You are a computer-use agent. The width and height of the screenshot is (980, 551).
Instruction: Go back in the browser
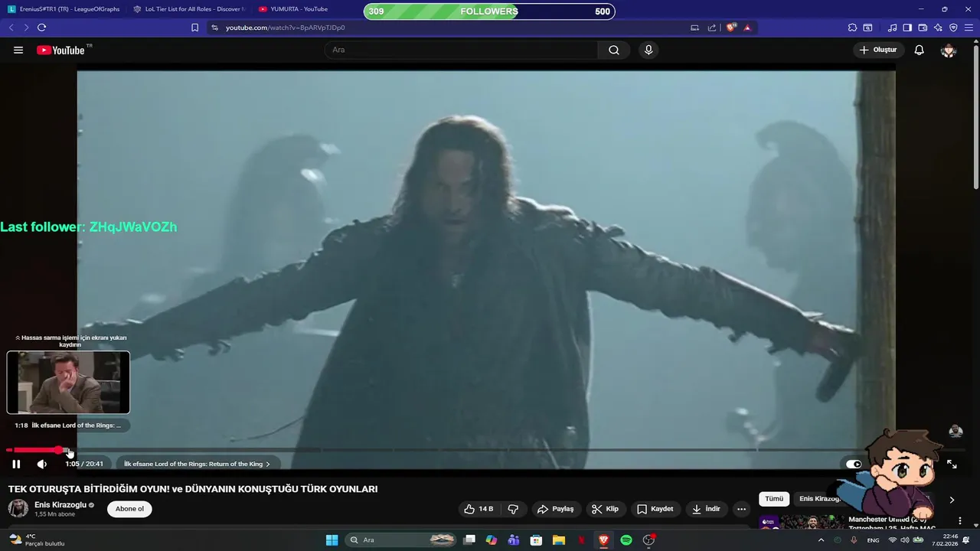click(11, 28)
